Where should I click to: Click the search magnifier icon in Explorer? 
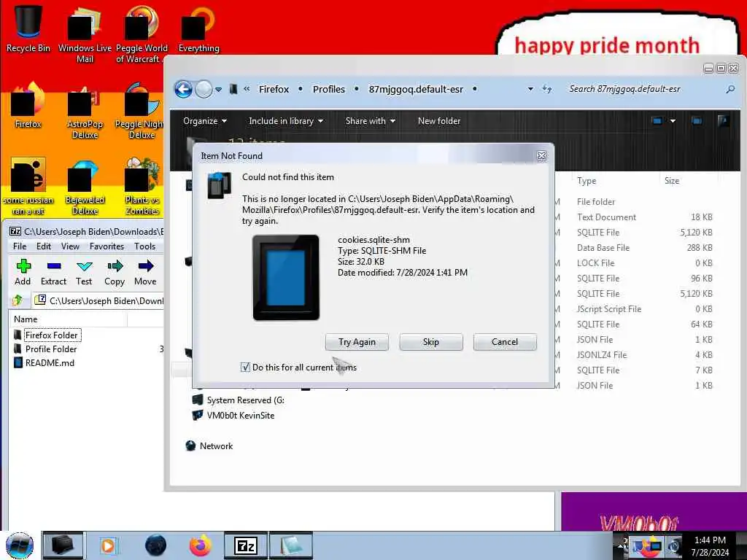coord(729,89)
